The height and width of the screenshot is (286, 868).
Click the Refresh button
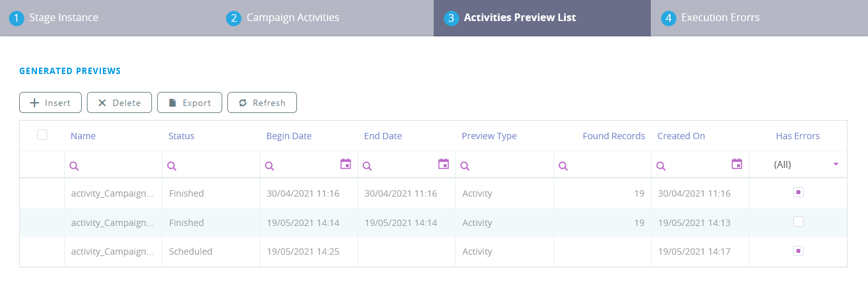(x=262, y=103)
